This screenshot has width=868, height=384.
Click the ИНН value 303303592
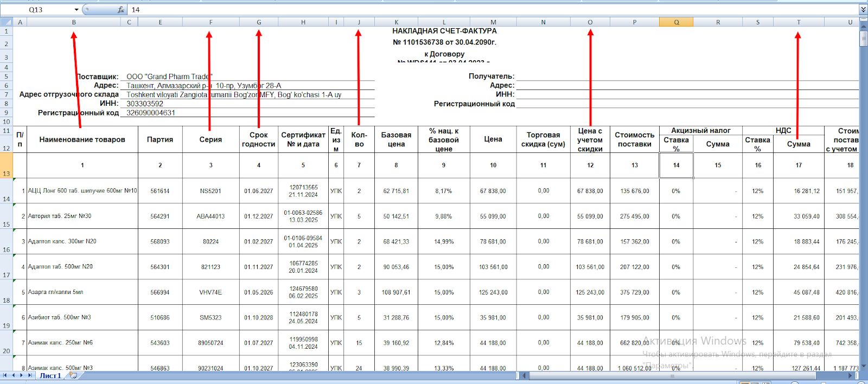[x=145, y=104]
